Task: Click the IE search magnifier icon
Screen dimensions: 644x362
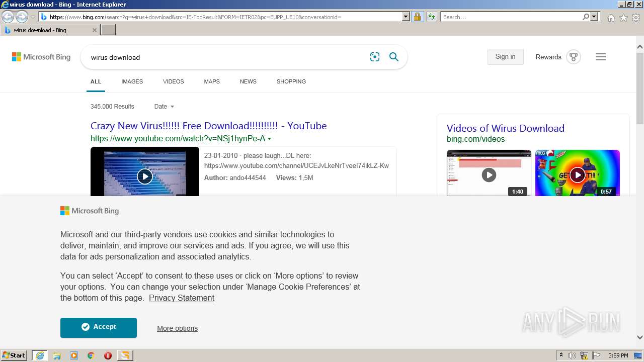Action: click(586, 17)
